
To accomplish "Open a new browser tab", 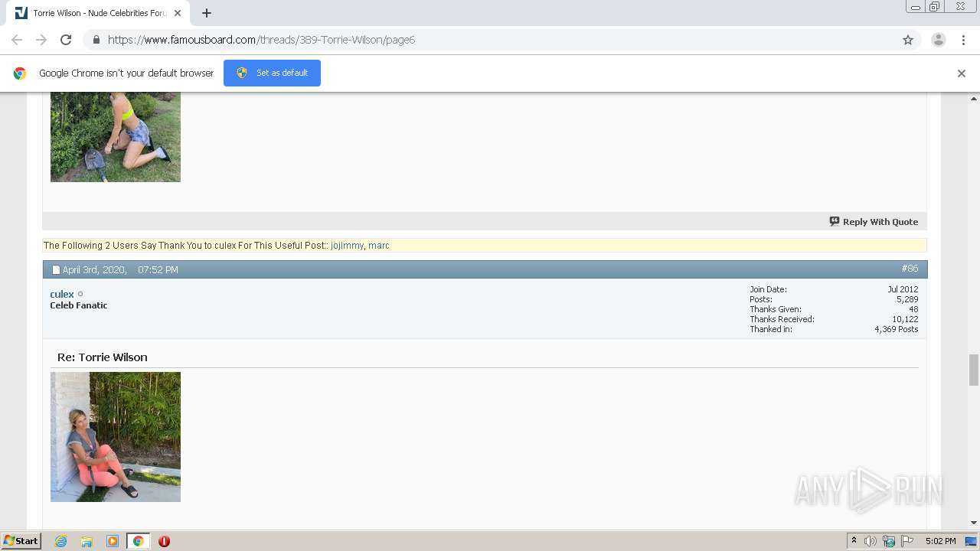I will [x=207, y=13].
